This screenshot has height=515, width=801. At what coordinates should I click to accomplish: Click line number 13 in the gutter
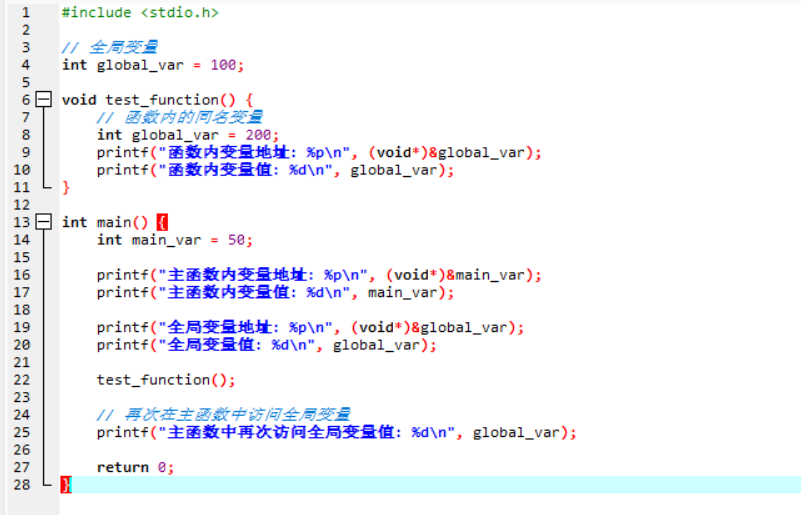coord(21,222)
